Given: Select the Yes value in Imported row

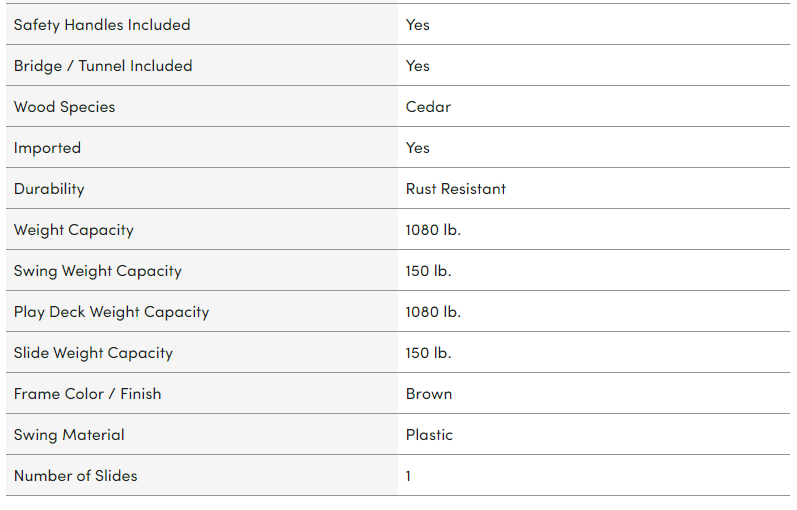Looking at the screenshot, I should pos(418,147).
